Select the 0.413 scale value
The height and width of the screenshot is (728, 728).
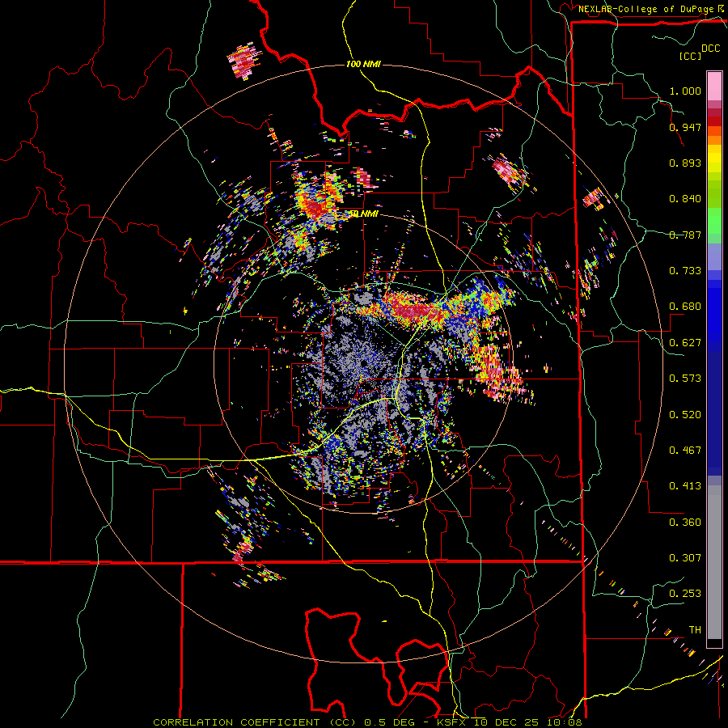point(685,486)
